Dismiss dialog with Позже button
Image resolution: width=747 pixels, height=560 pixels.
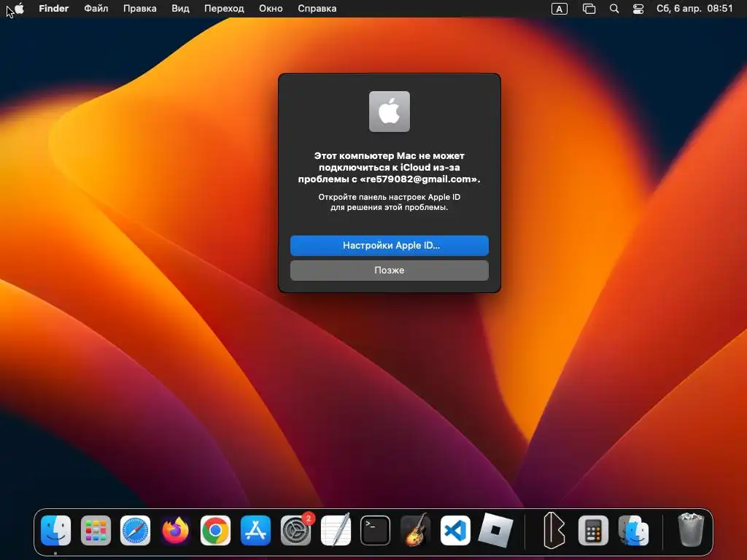(390, 271)
